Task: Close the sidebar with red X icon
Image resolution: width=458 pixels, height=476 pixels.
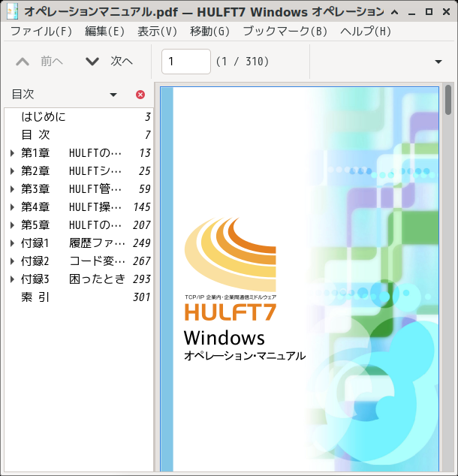Action: click(x=140, y=95)
